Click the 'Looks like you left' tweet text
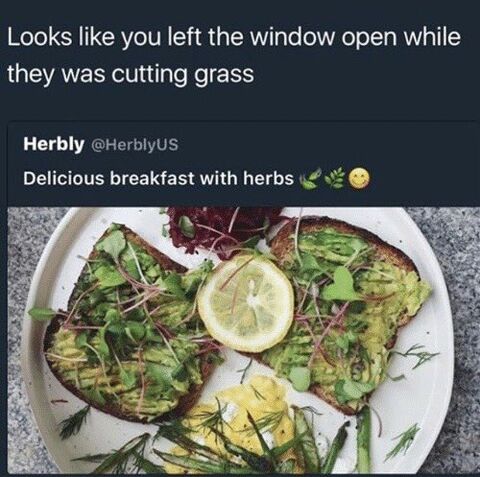The image size is (480, 477). 233,55
